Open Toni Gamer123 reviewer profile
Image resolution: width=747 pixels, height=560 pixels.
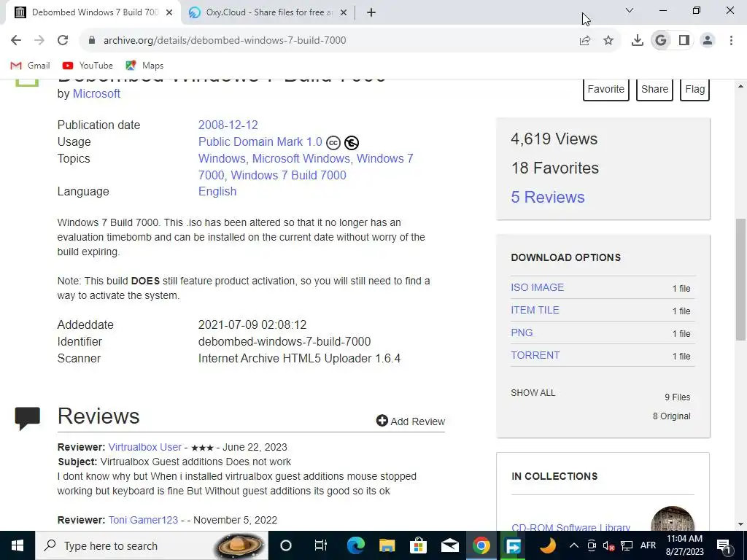pyautogui.click(x=143, y=520)
